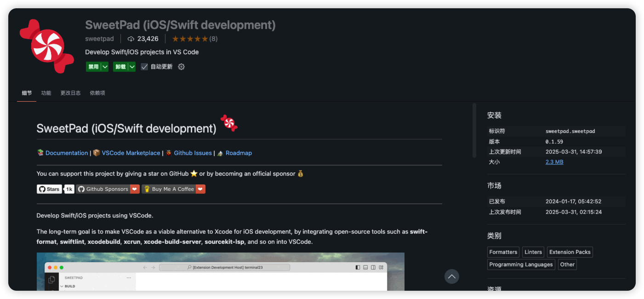Select the Formatters category tag

pos(503,252)
